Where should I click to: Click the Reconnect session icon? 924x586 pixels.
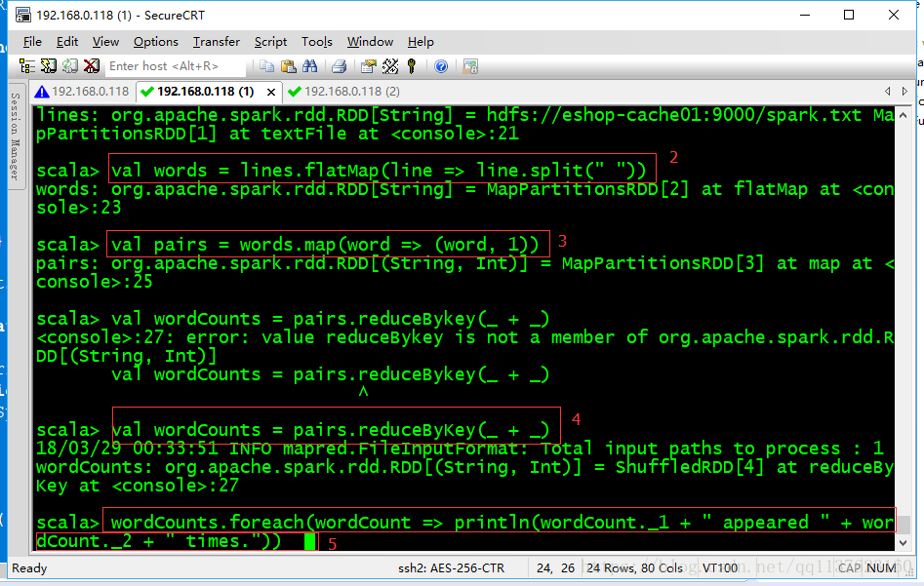pyautogui.click(x=70, y=66)
